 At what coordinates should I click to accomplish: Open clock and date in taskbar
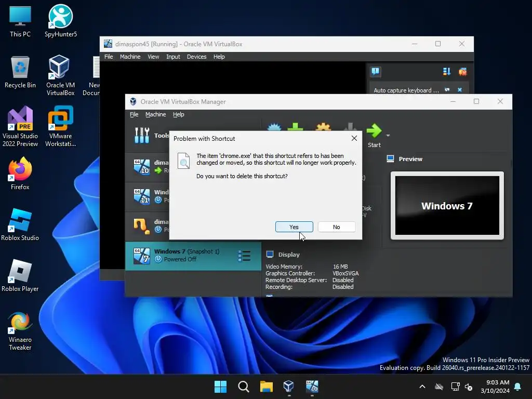[x=495, y=387]
